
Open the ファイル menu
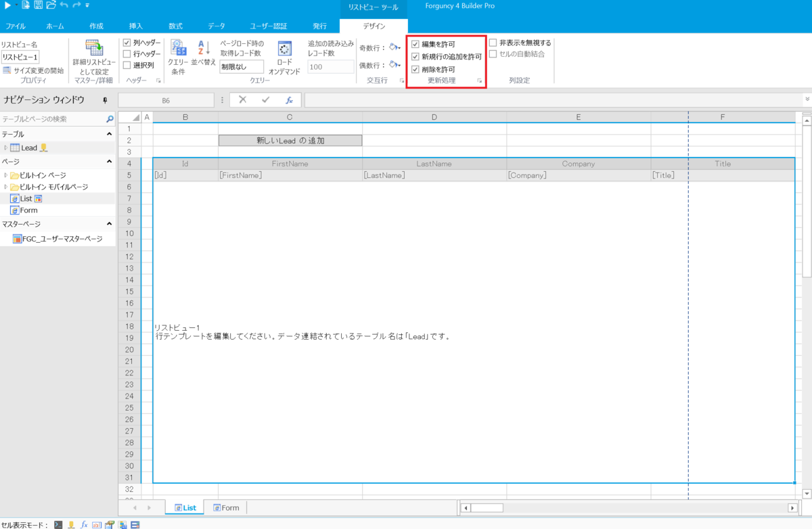pyautogui.click(x=15, y=26)
